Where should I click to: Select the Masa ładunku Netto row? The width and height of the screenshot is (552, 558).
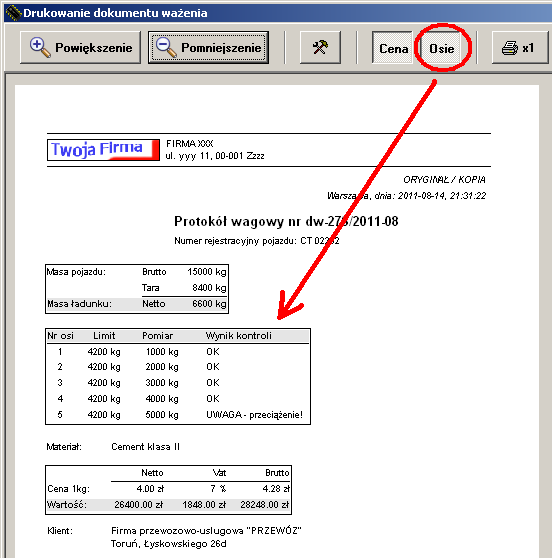137,304
